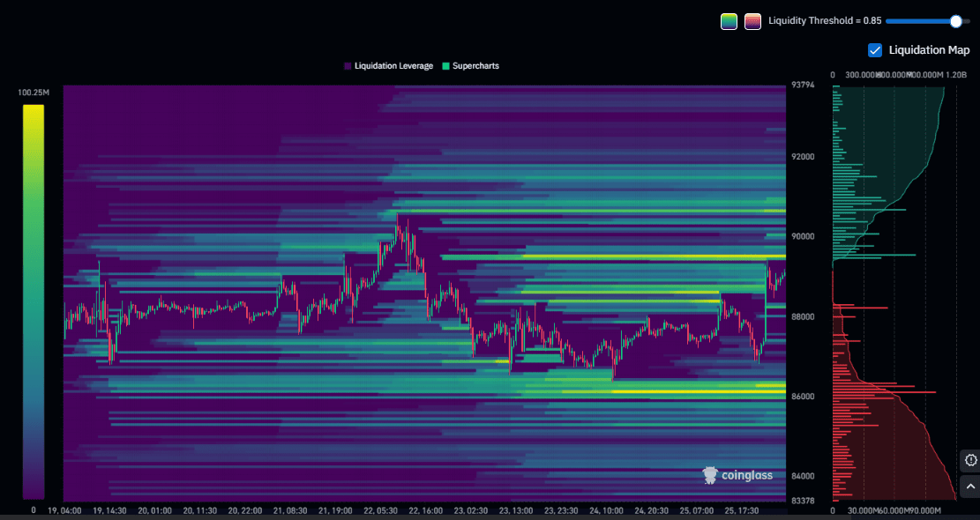Click the 21, 19:00 time axis label
This screenshot has width=980, height=520.
coord(335,510)
